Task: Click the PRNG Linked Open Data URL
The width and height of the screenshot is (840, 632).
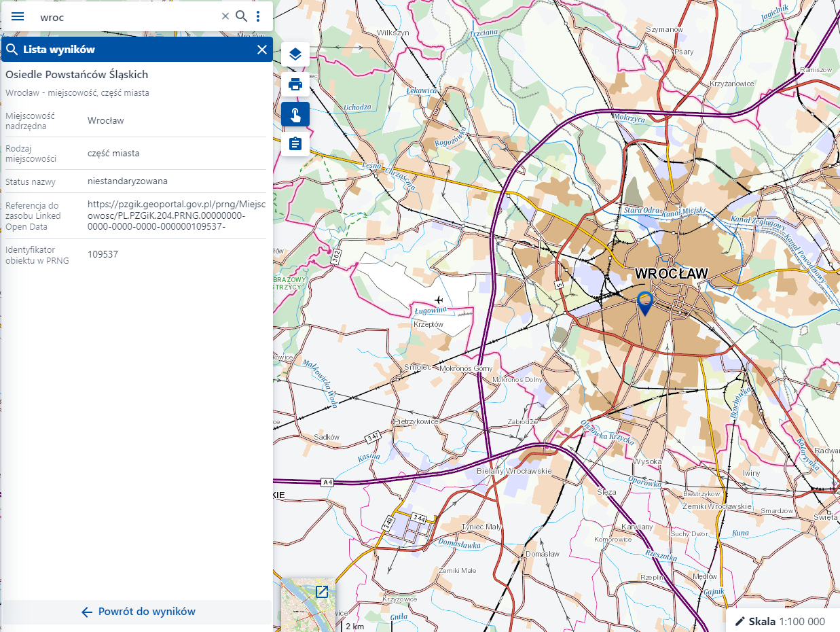Action: pyautogui.click(x=166, y=215)
